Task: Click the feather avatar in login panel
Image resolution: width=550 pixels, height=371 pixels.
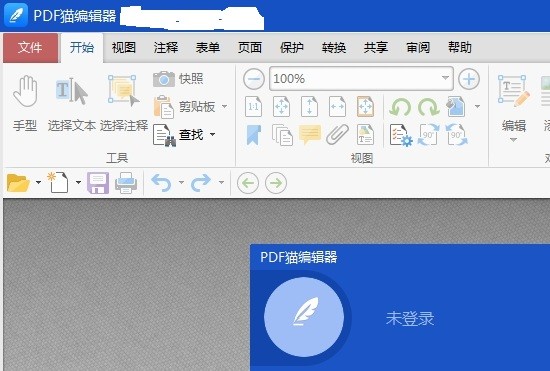Action: click(304, 317)
